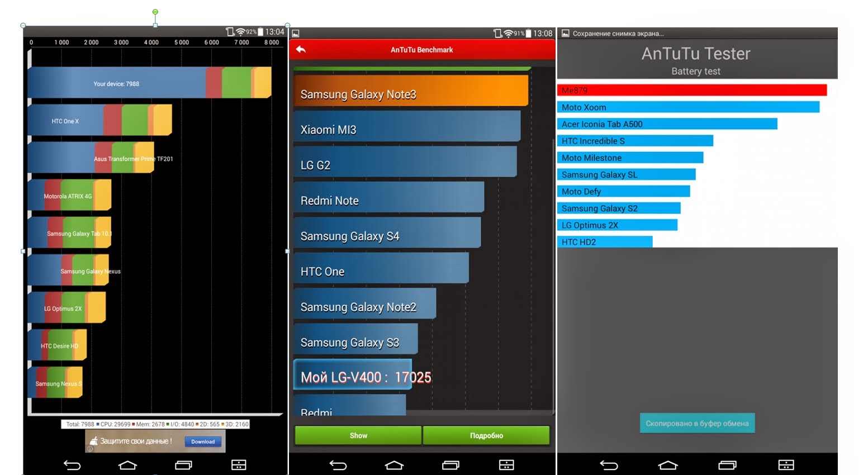This screenshot has width=868, height=475.
Task: Click the Samsung Galaxy Tab 10.1 bar
Action: 69,232
